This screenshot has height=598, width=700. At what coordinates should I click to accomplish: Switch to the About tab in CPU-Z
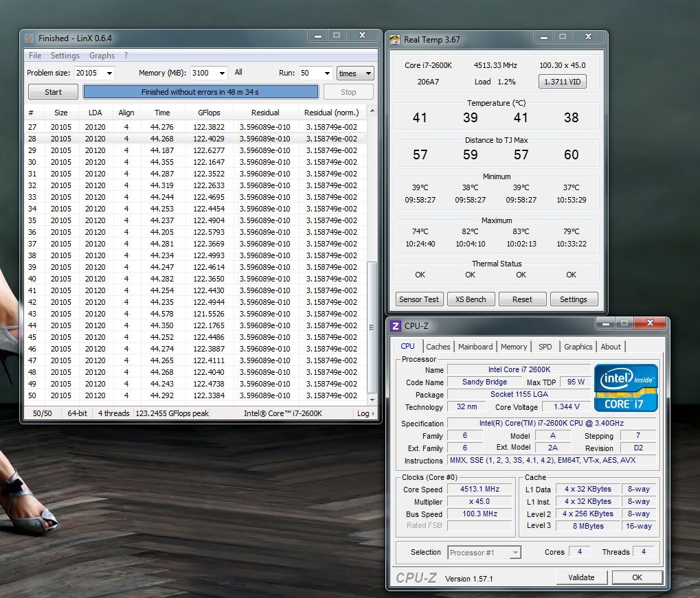click(x=611, y=347)
